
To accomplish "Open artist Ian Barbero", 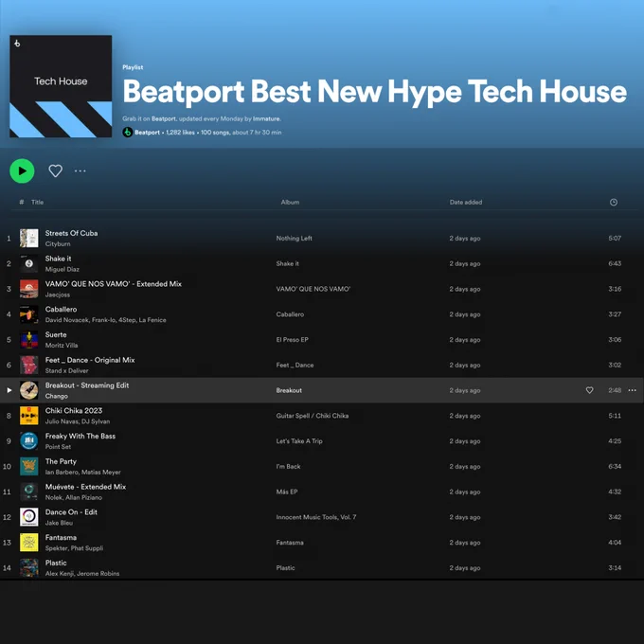I will click(62, 473).
